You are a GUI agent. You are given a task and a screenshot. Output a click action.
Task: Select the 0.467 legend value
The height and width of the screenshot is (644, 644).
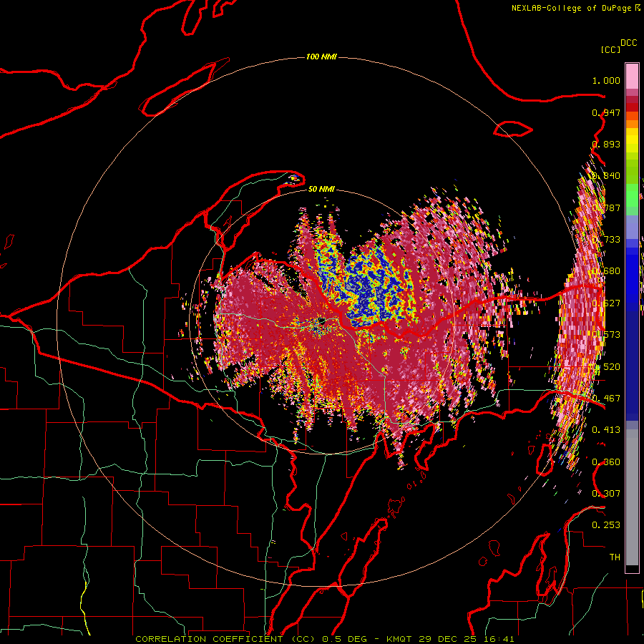pos(606,398)
